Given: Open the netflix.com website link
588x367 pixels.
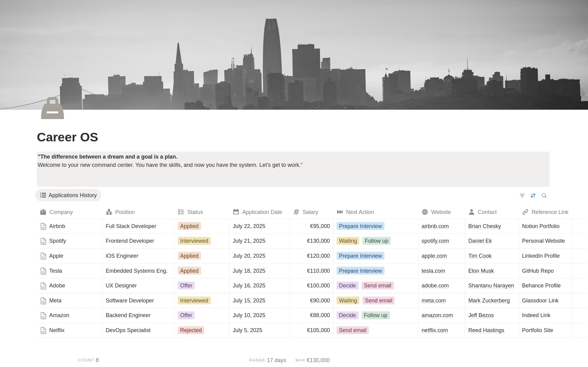Looking at the screenshot, I should pyautogui.click(x=435, y=330).
